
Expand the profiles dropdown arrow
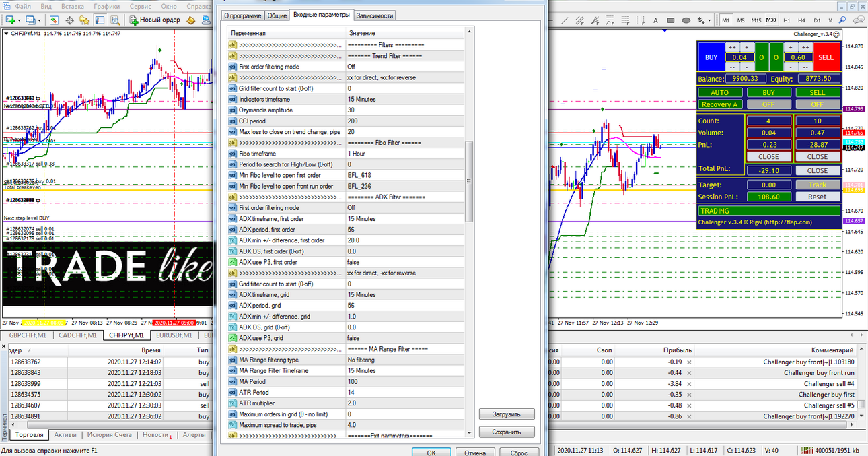point(40,21)
